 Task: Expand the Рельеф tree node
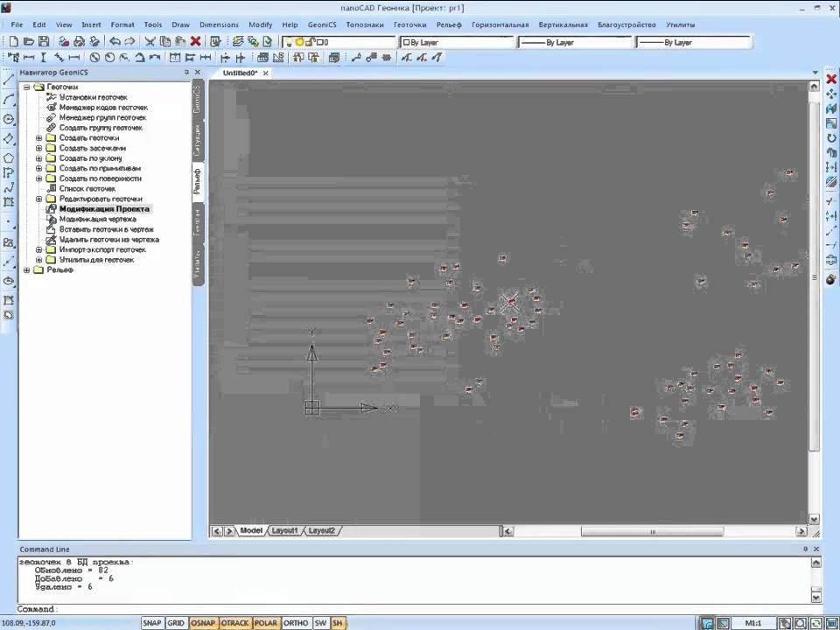point(26,270)
